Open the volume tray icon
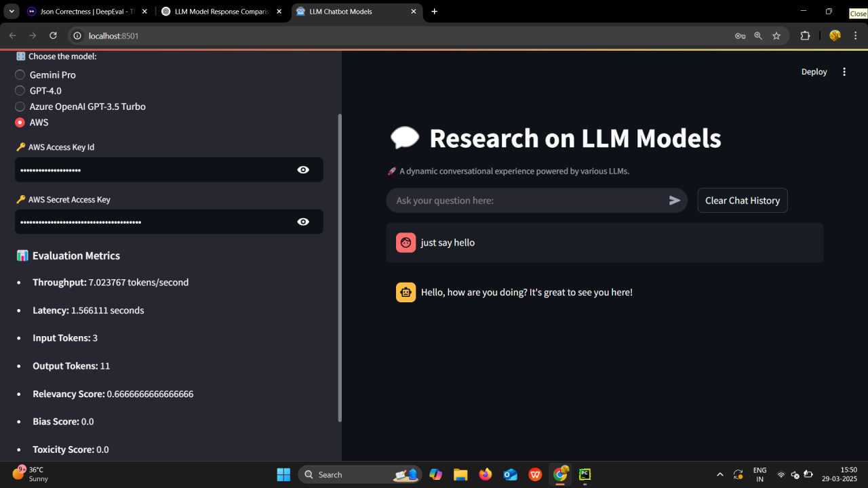868x488 pixels. pyautogui.click(x=795, y=474)
